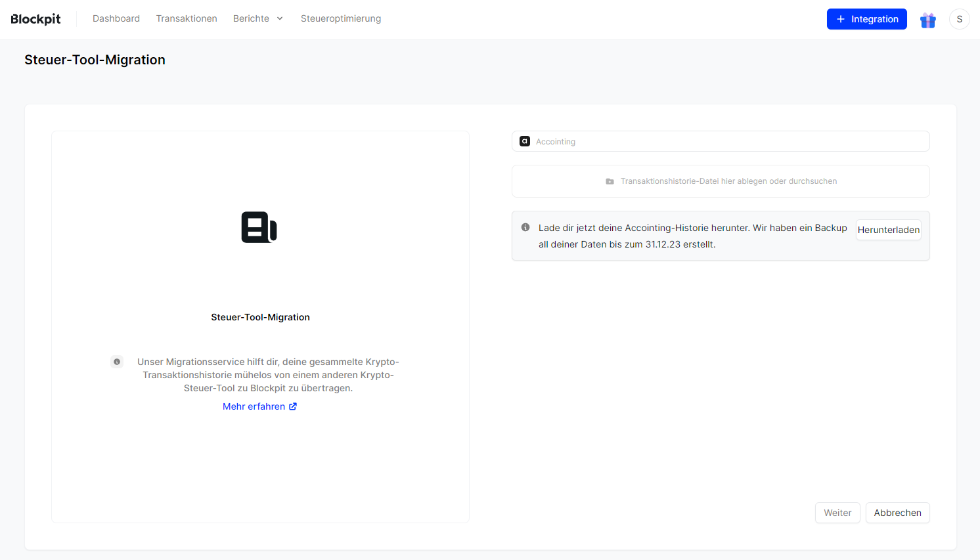Click the folder icon in file dropzone
Viewport: 980px width, 560px height.
point(610,181)
